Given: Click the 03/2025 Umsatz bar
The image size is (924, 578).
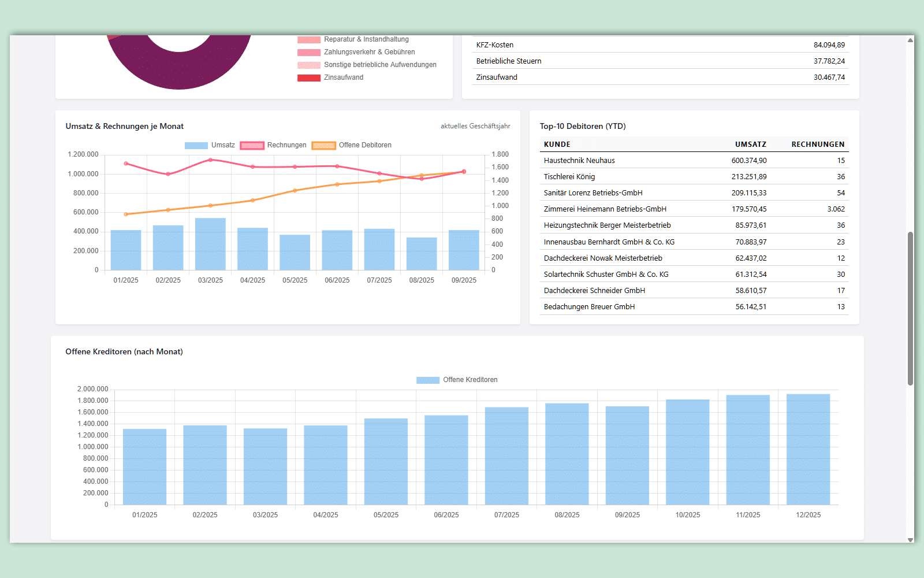Looking at the screenshot, I should [210, 244].
